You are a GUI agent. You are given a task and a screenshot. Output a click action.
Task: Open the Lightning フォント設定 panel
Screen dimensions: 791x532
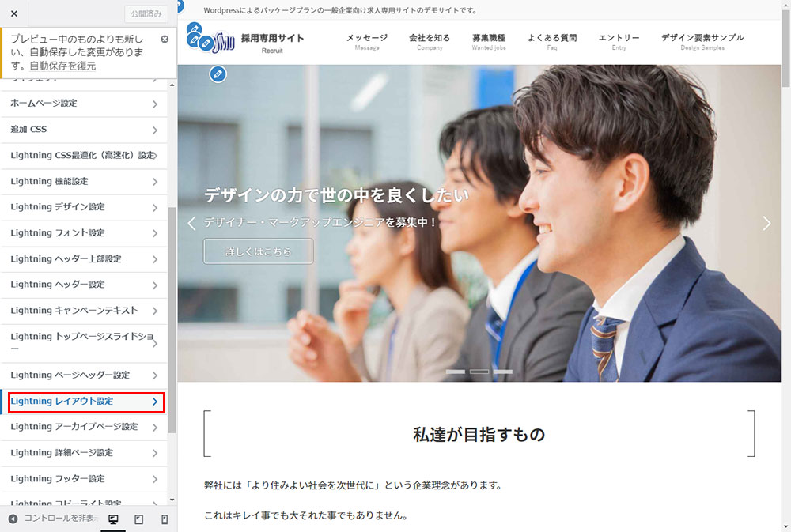84,233
